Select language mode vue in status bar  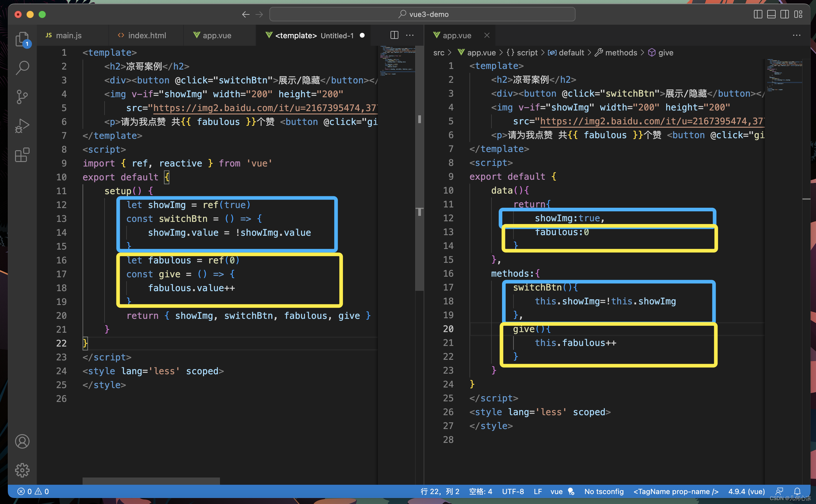click(556, 491)
